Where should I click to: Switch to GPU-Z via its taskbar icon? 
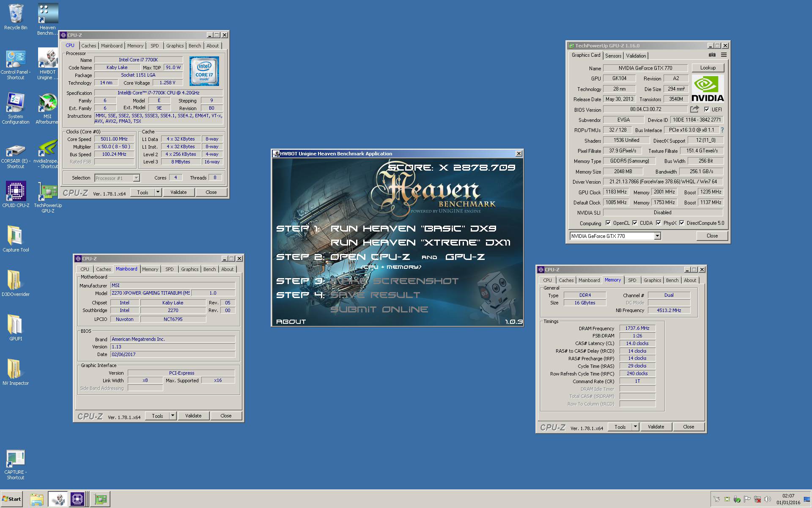[x=101, y=499]
